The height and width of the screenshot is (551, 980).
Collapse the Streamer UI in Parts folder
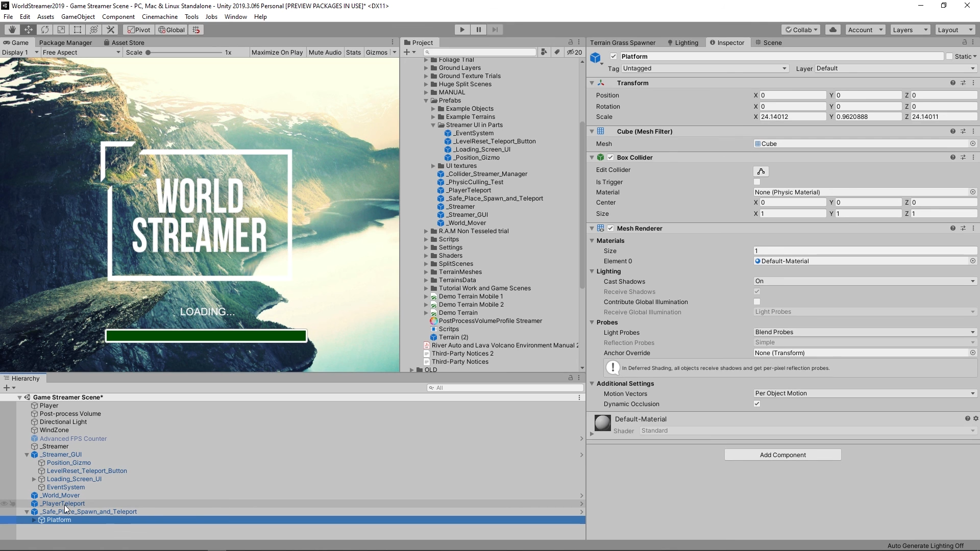(x=433, y=125)
